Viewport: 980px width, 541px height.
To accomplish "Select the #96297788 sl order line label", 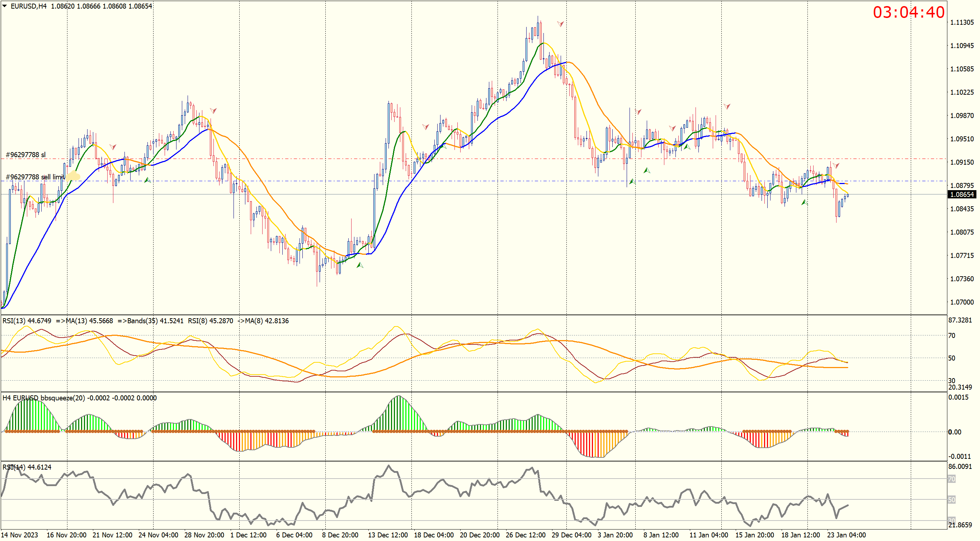I will [x=25, y=155].
